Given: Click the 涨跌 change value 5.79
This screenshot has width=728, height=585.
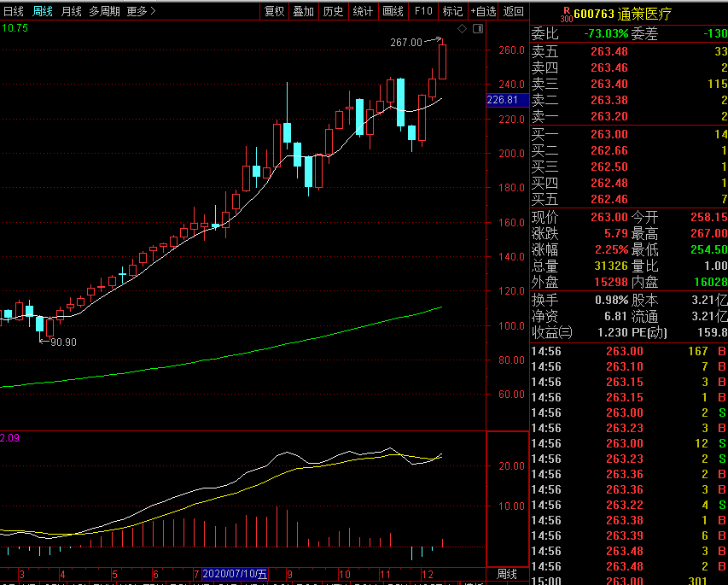Looking at the screenshot, I should click(x=616, y=233).
